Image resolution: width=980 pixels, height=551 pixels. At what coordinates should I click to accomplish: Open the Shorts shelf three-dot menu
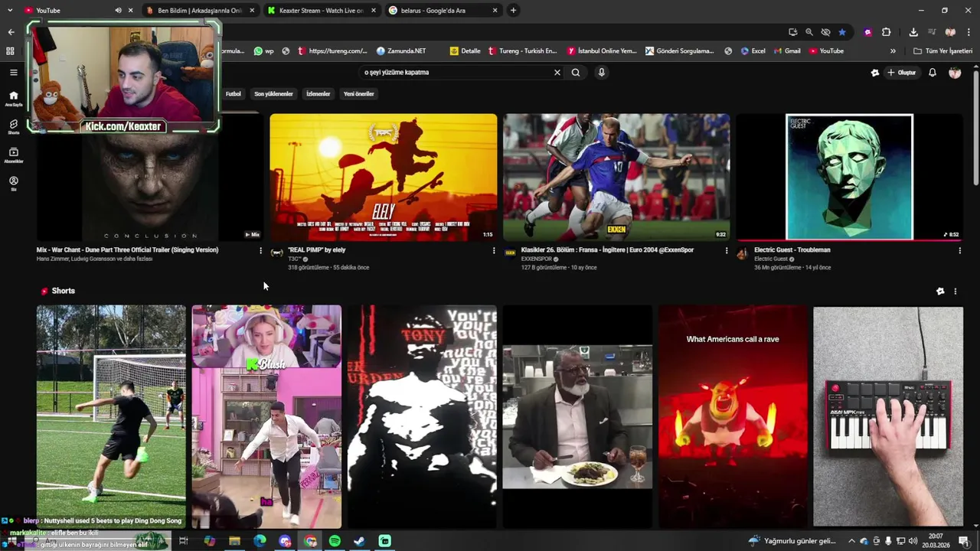pos(955,292)
